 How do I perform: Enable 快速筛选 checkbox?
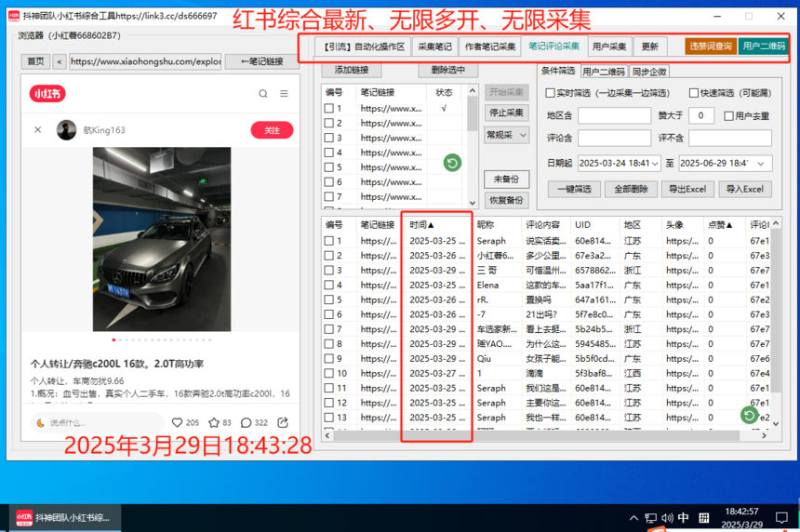693,93
